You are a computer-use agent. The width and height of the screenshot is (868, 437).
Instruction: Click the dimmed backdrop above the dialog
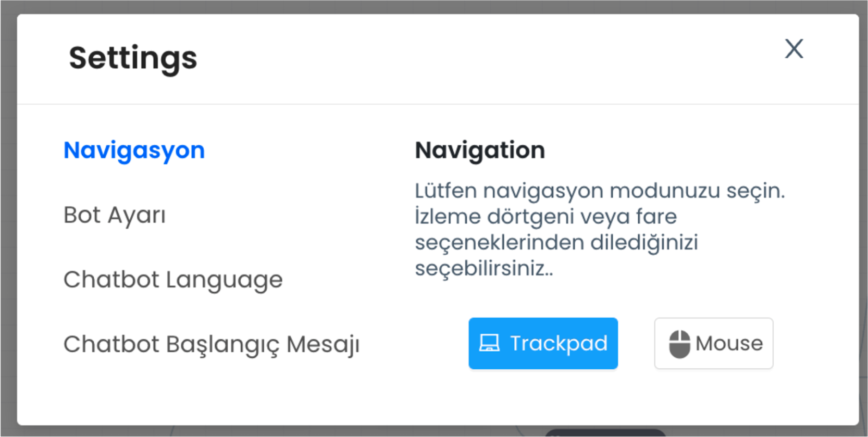click(x=434, y=6)
